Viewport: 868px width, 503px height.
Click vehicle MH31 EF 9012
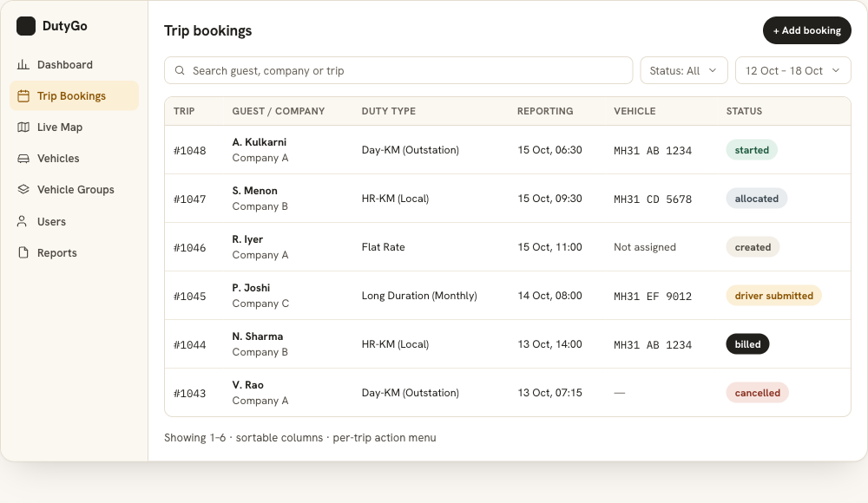pyautogui.click(x=653, y=297)
